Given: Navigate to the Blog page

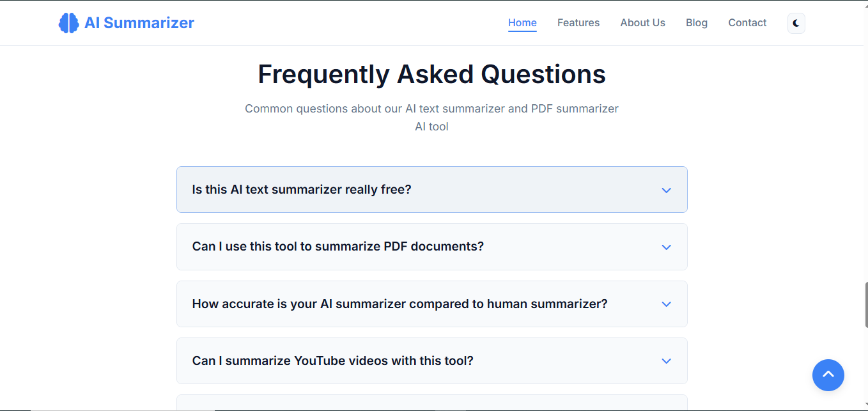Looking at the screenshot, I should (x=696, y=23).
